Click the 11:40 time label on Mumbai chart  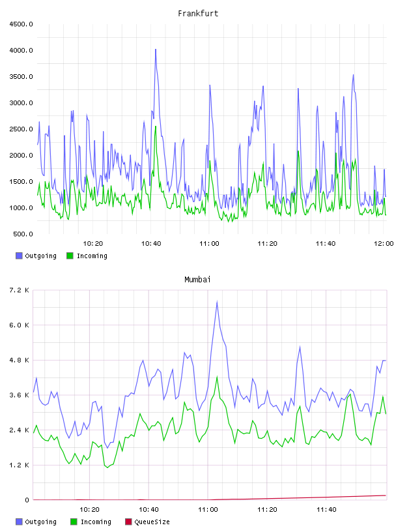coord(326,510)
